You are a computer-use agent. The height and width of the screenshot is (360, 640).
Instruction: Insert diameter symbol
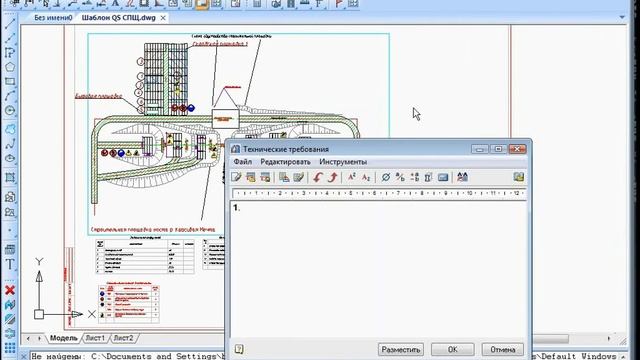coord(385,177)
